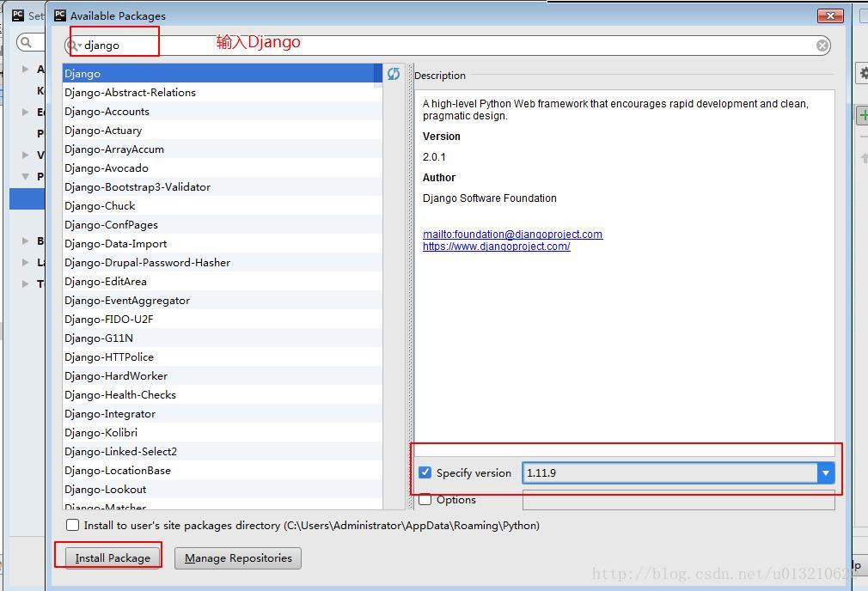Viewport: 868px width, 591px height.
Task: Open the mailto foundation@djangoproject.com link
Action: pos(512,234)
